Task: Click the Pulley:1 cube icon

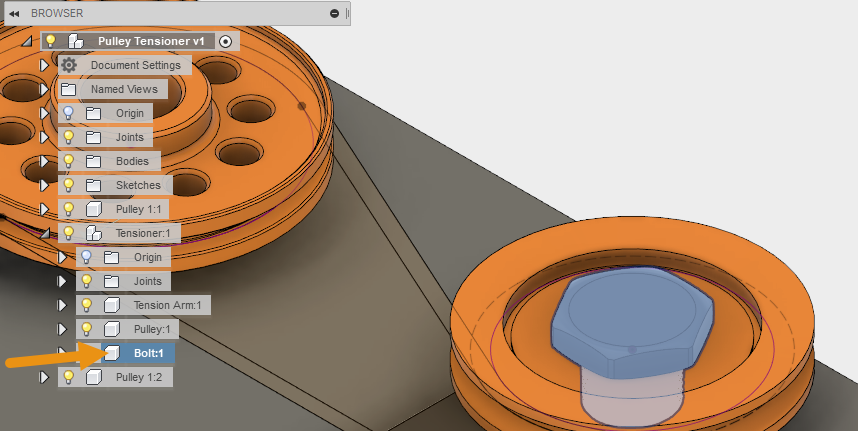Action: (112, 330)
